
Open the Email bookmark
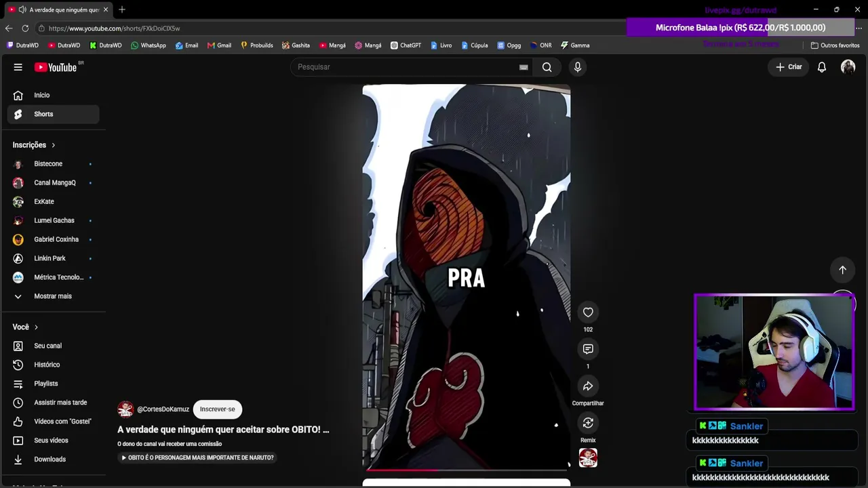pyautogui.click(x=186, y=45)
